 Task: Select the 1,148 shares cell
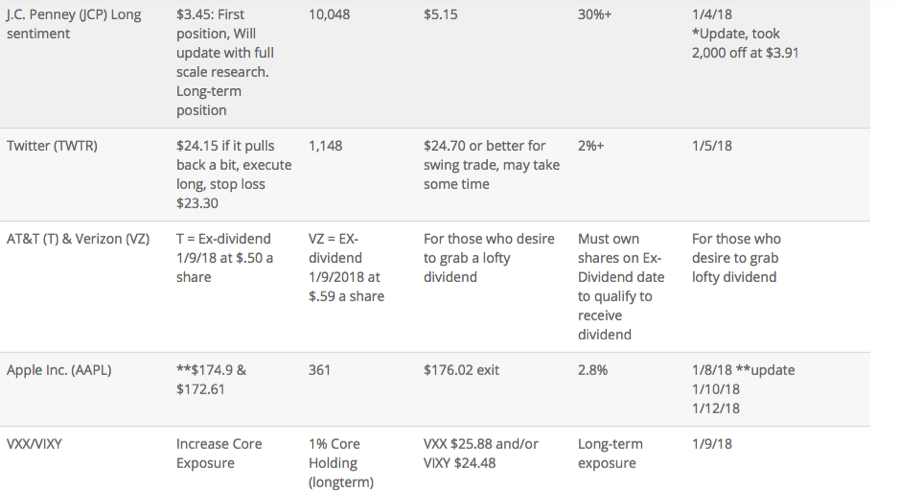pos(325,146)
